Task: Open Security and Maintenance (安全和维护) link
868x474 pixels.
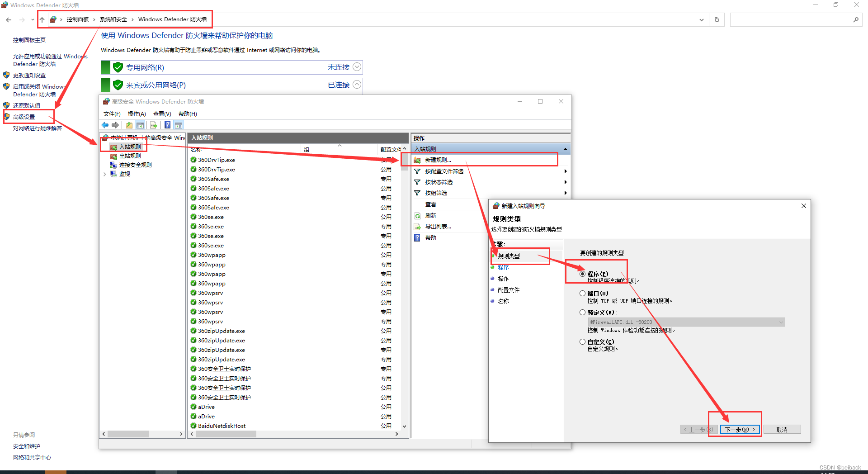Action: pos(27,446)
